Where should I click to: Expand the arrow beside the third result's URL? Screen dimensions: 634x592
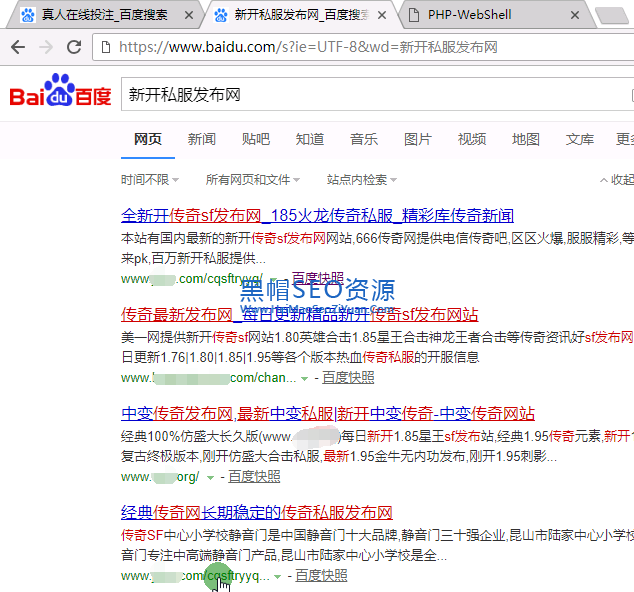point(210,477)
